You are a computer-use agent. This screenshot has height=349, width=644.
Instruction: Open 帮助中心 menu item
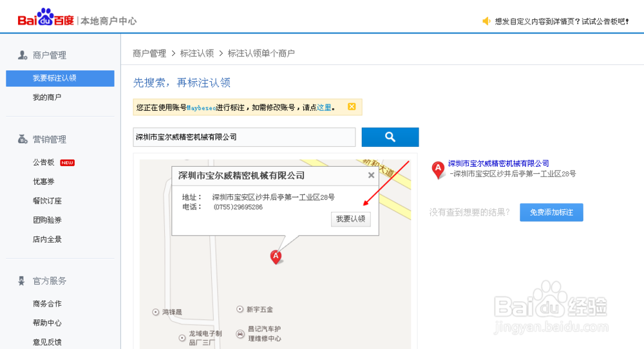point(47,323)
